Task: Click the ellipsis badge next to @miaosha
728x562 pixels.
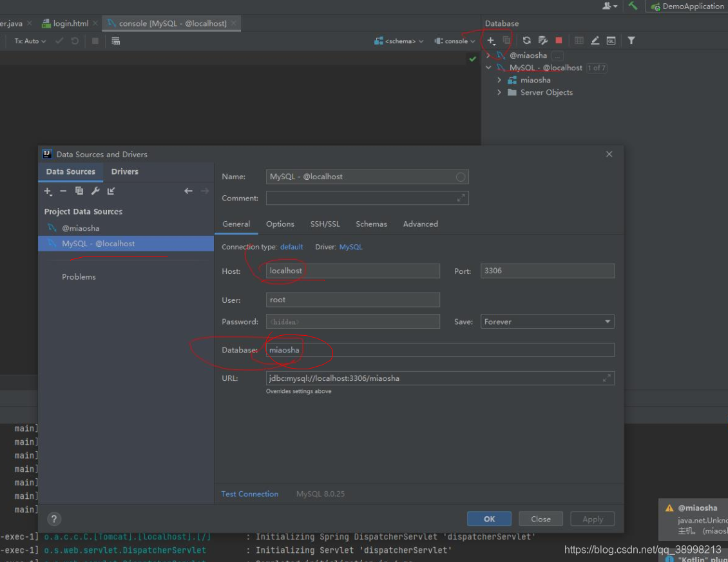Action: (557, 55)
